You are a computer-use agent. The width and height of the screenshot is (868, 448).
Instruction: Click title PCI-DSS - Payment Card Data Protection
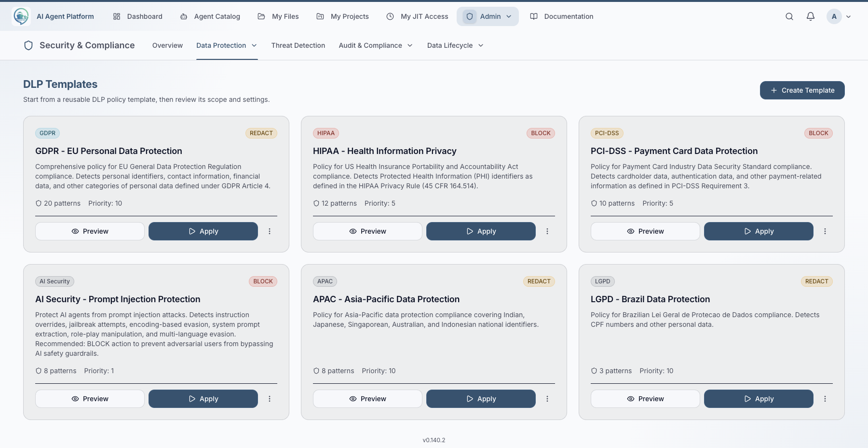point(674,151)
